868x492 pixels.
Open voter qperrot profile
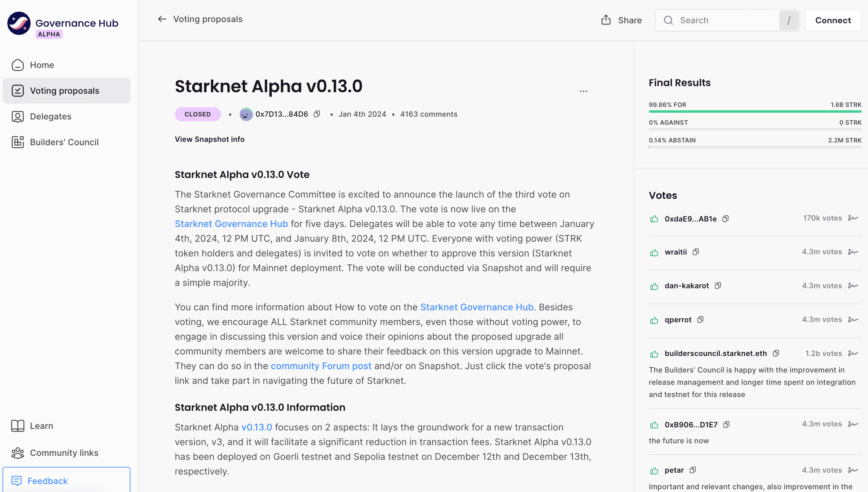[678, 320]
